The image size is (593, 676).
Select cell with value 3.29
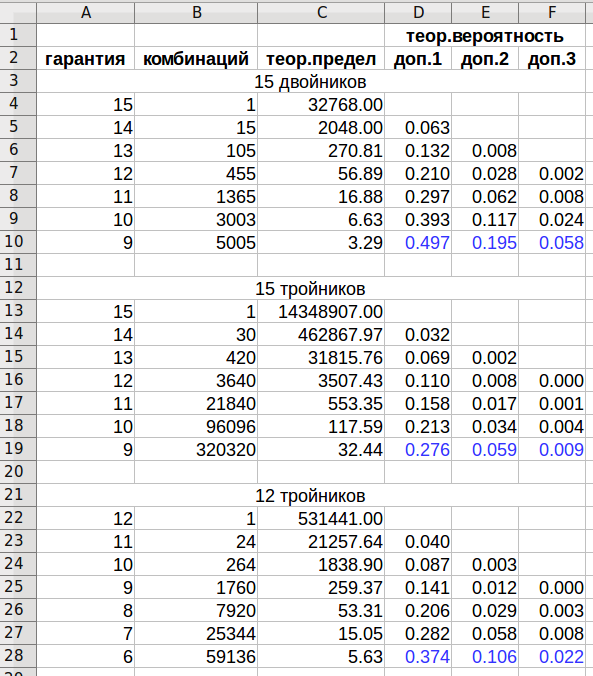321,243
